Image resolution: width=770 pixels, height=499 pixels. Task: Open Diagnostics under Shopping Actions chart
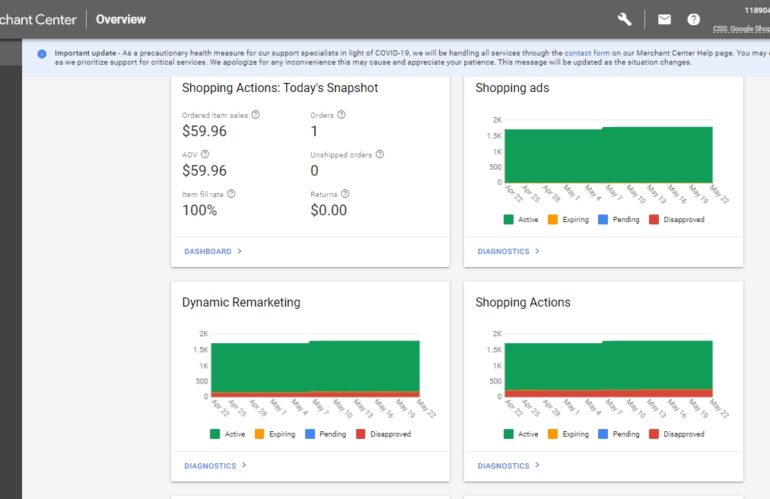(x=508, y=466)
